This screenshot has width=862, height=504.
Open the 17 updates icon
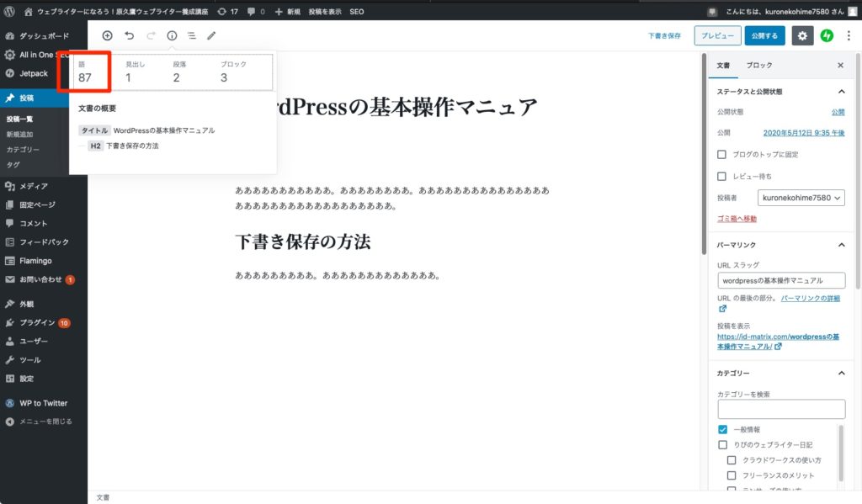[x=227, y=11]
